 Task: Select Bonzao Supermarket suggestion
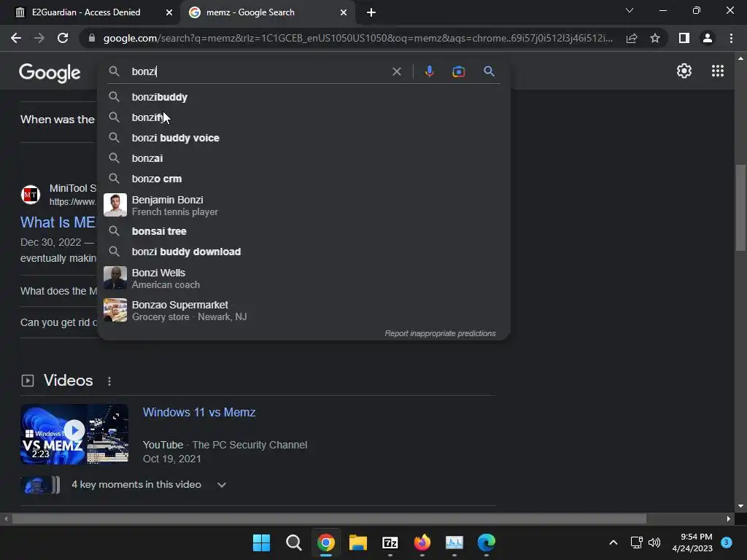point(303,311)
